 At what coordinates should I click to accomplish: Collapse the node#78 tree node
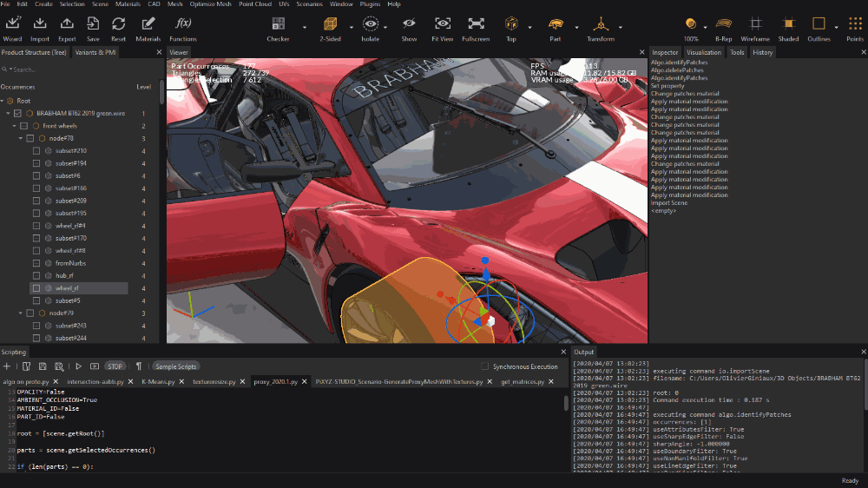point(19,138)
